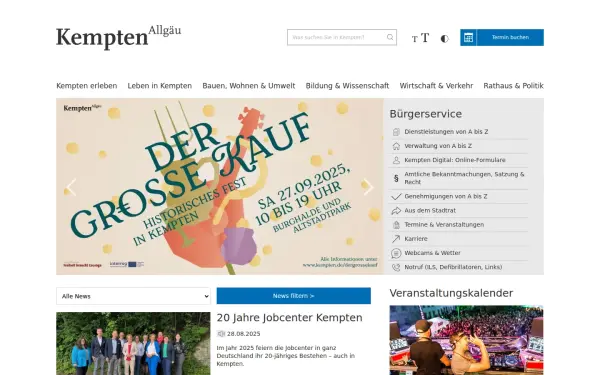The height and width of the screenshot is (375, 600).
Task: Open Kempten Digital: Online-Formulare link
Action: click(455, 160)
